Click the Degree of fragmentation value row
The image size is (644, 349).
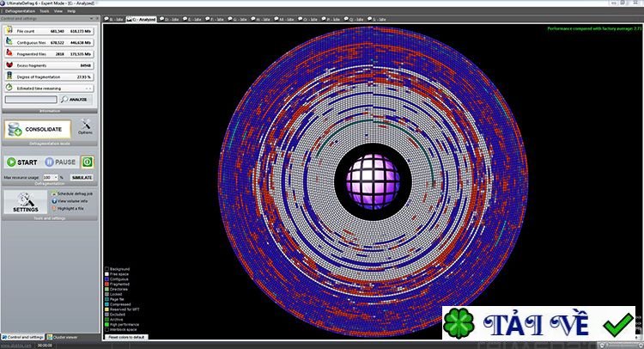[49, 77]
